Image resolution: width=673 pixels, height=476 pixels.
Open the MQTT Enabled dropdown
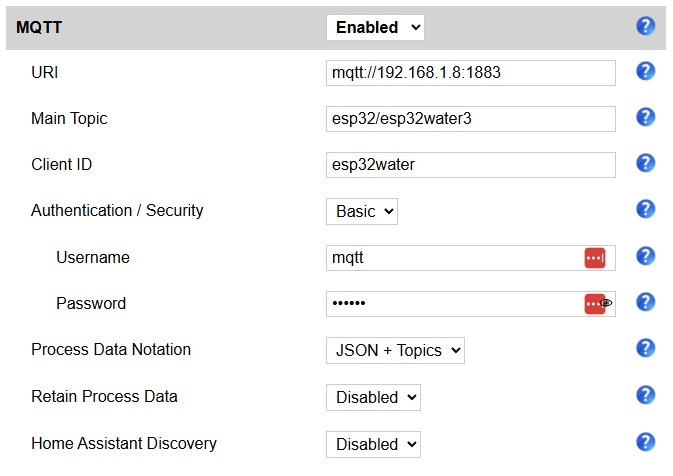tap(375, 27)
